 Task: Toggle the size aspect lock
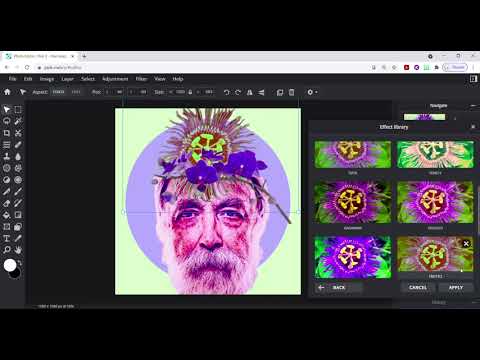(190, 92)
